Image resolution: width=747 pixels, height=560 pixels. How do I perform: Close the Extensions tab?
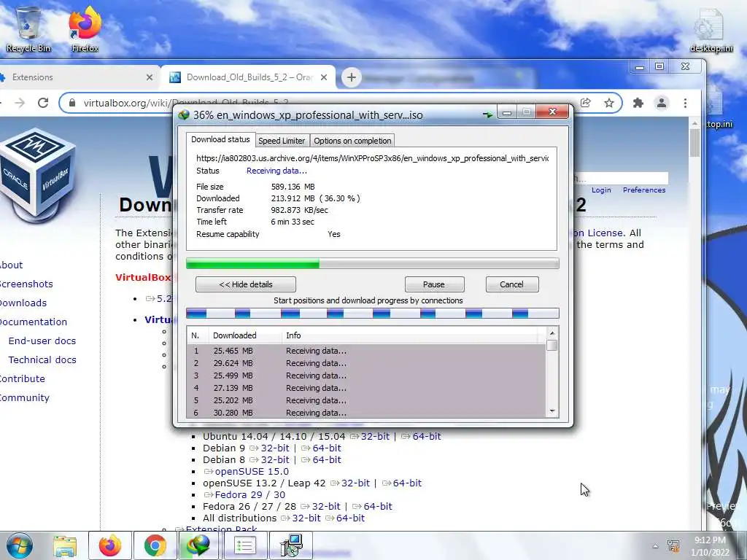point(149,77)
